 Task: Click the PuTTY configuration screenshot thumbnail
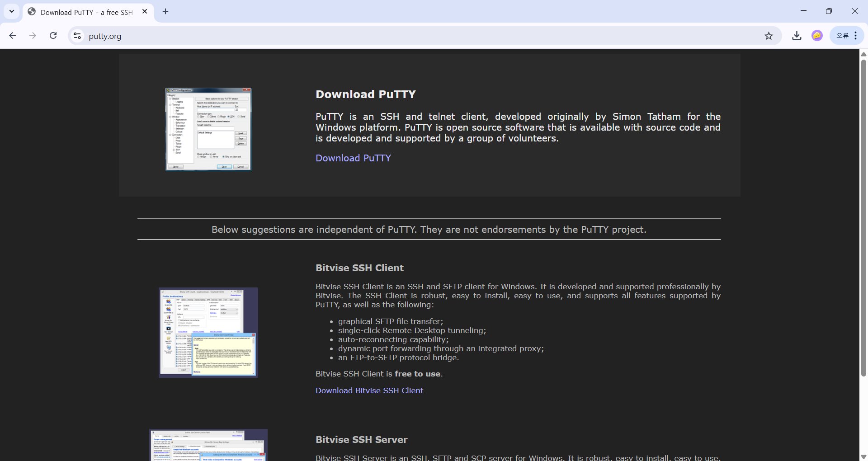click(208, 129)
